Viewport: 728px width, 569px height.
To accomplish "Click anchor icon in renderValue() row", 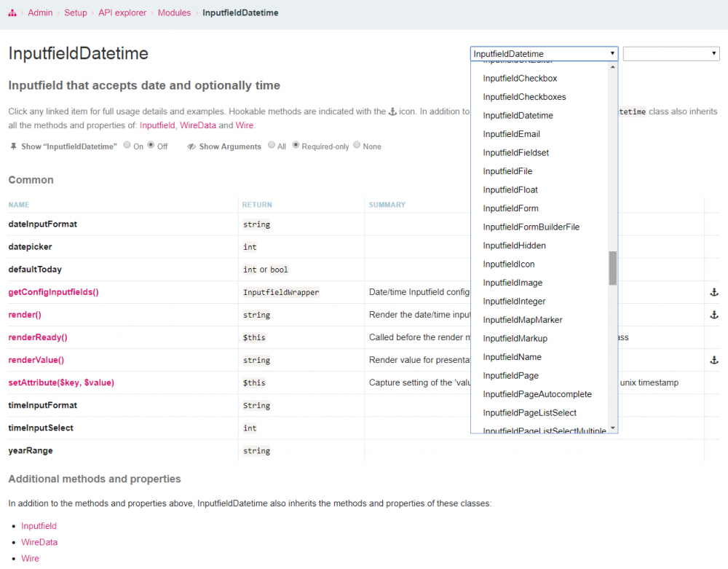I will (713, 360).
